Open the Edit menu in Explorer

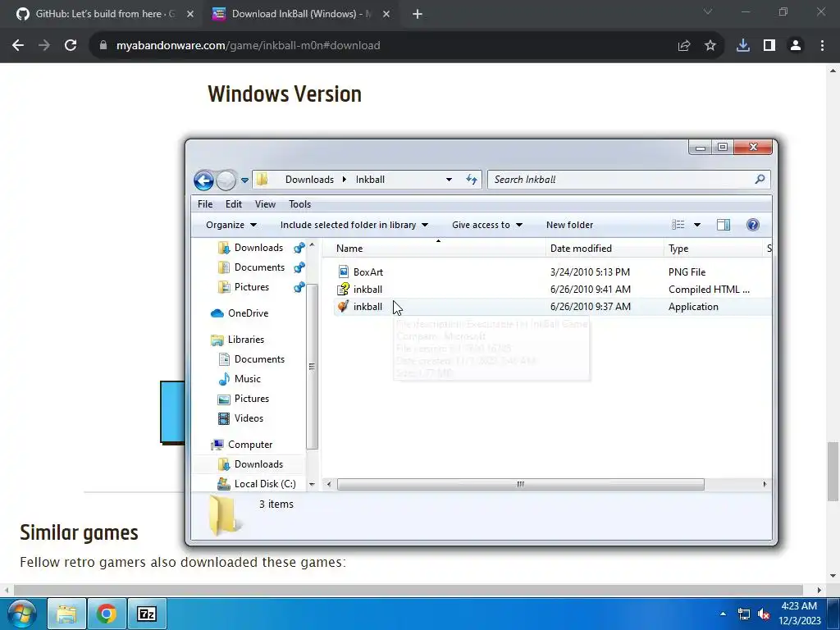[x=234, y=204]
